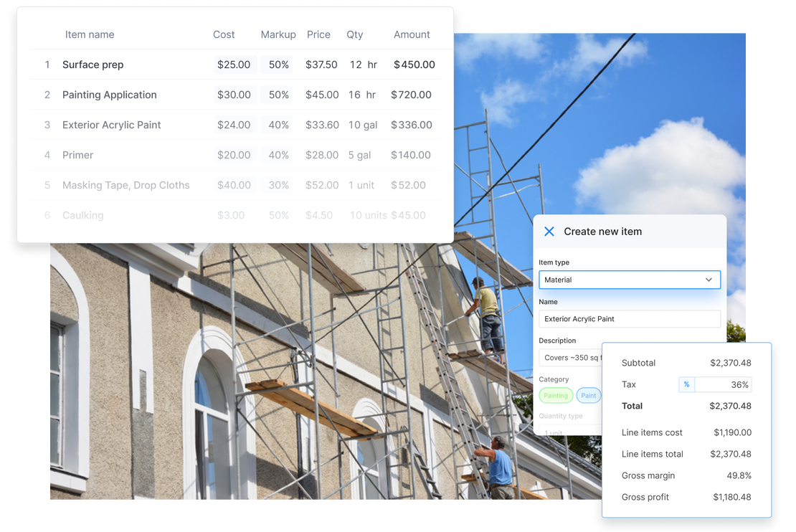Click the Description field starting with Covers ~350
Viewport: 796px width, 532px height.
(x=571, y=357)
